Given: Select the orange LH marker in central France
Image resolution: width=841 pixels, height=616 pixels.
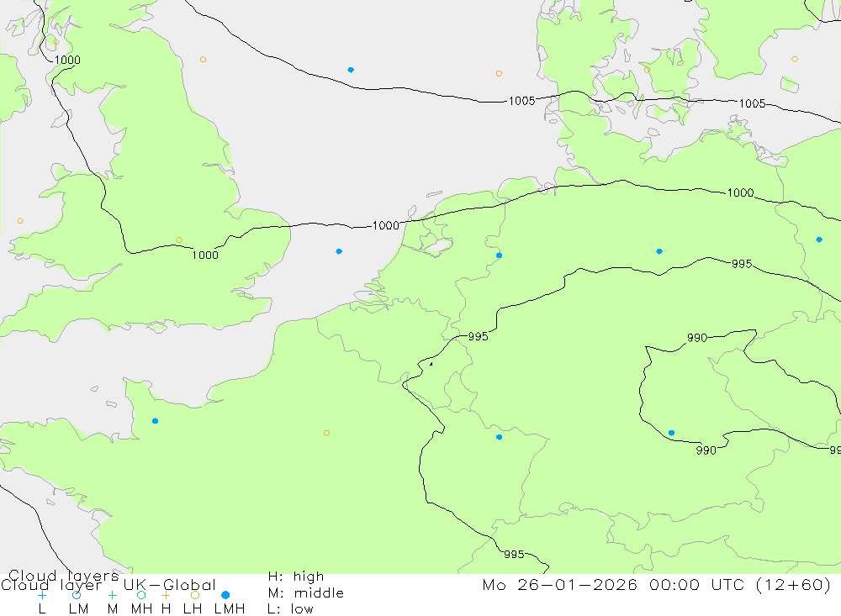Looking at the screenshot, I should [x=326, y=433].
